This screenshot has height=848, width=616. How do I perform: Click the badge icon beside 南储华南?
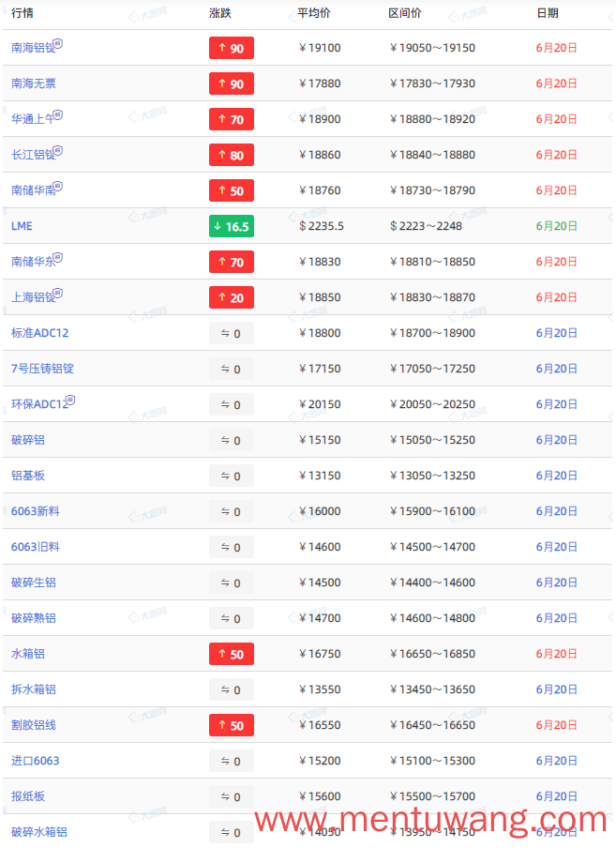[x=58, y=186]
